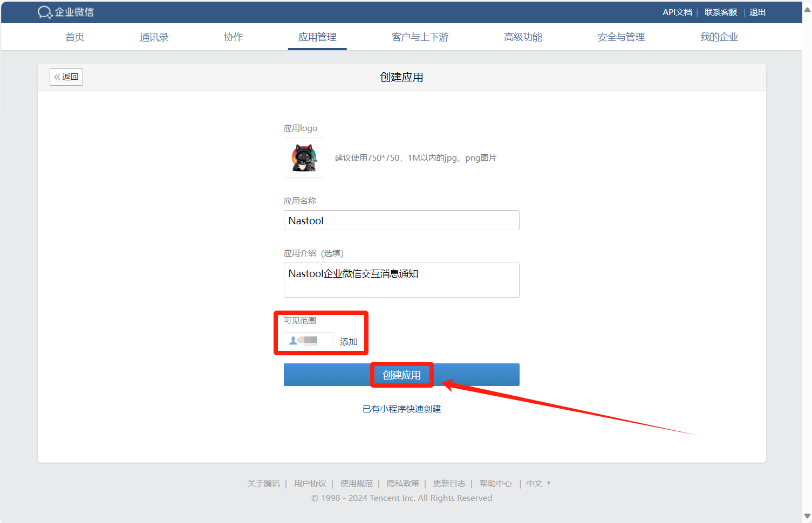812x523 pixels.
Task: Open the 高级功能 tab
Action: tap(523, 37)
